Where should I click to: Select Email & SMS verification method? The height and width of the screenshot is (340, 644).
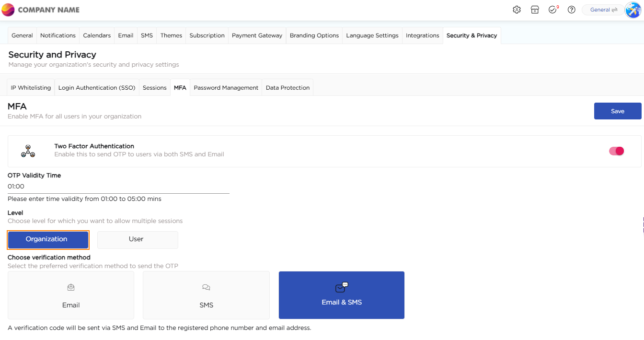tap(341, 295)
